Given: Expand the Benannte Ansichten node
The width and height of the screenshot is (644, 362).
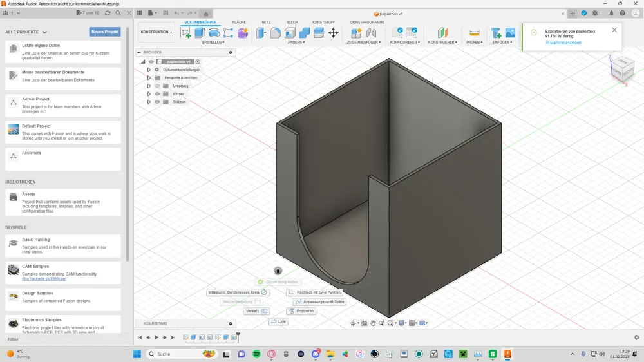Looking at the screenshot, I should pos(149,78).
